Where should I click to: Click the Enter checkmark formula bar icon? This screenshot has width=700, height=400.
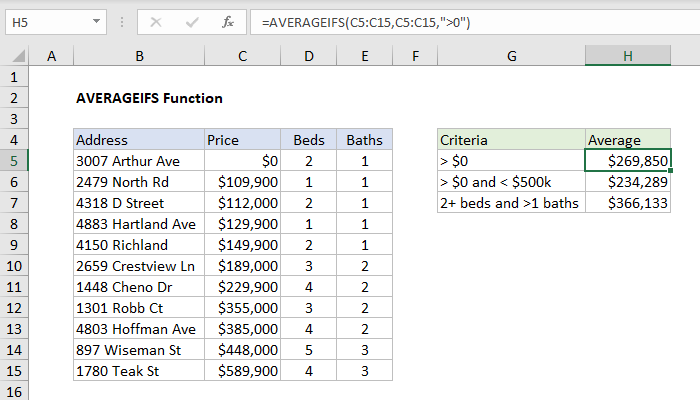[192, 22]
